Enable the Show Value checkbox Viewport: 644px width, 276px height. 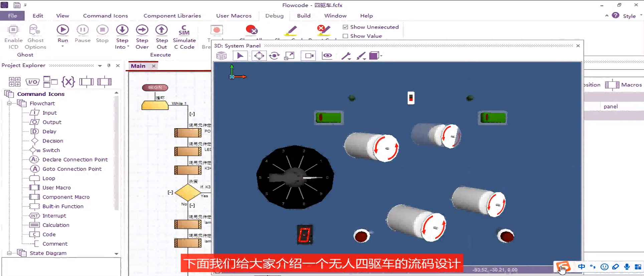click(345, 36)
